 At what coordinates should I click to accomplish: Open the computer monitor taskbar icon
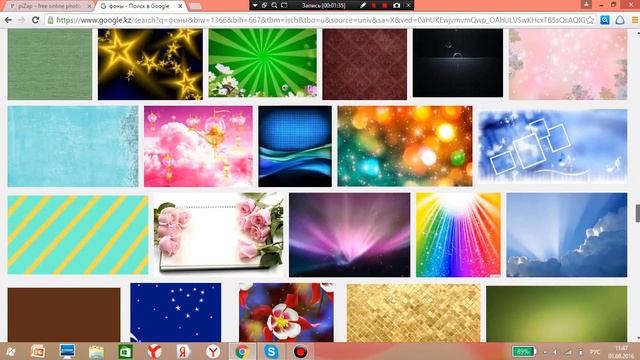coord(67,351)
